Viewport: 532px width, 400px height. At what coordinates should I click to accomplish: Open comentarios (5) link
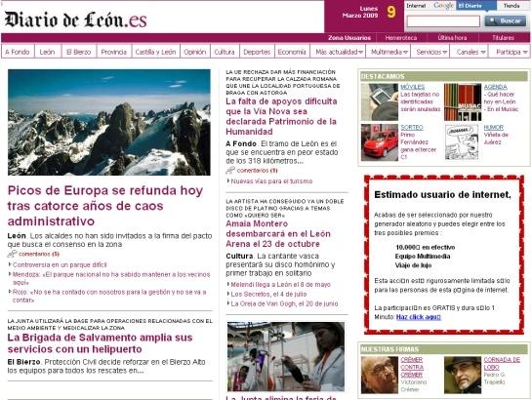pos(39,254)
